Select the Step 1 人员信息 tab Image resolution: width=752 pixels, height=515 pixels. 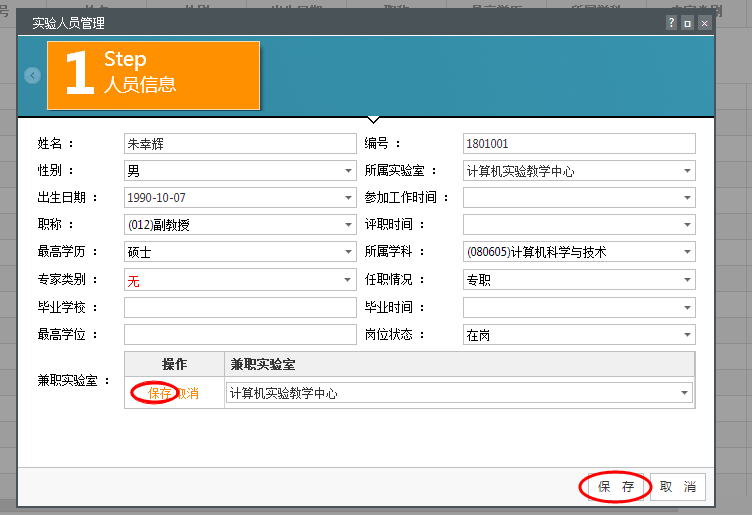click(x=153, y=75)
